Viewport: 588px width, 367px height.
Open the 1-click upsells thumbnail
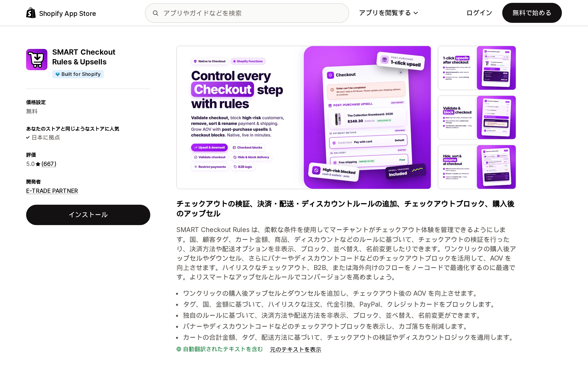pyautogui.click(x=477, y=68)
